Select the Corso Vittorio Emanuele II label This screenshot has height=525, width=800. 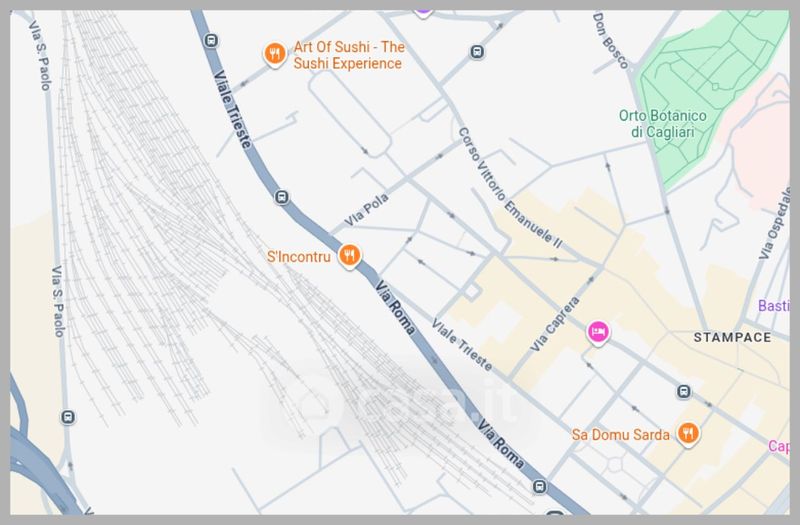coord(510,188)
